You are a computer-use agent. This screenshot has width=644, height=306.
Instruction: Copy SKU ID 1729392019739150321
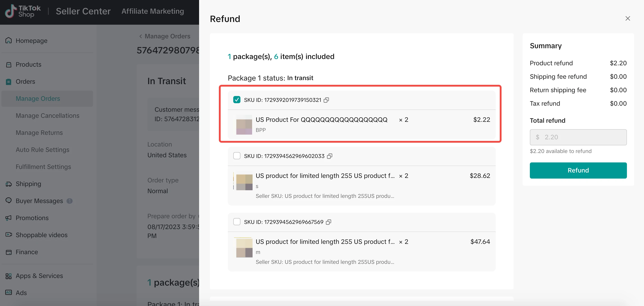point(326,100)
